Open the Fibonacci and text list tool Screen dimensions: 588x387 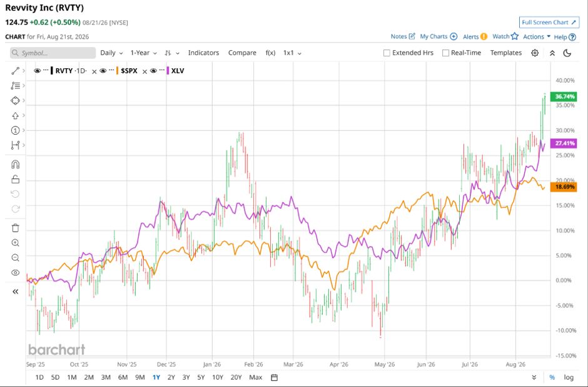pos(15,86)
